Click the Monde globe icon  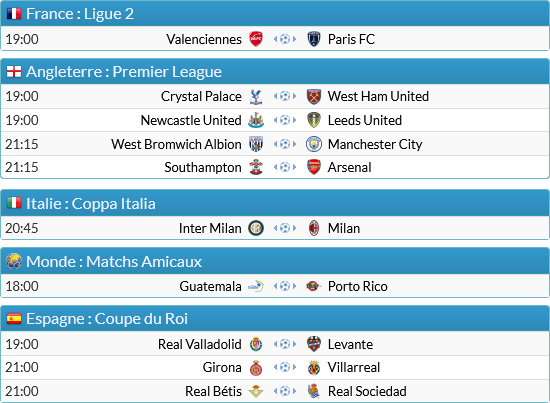[14, 261]
